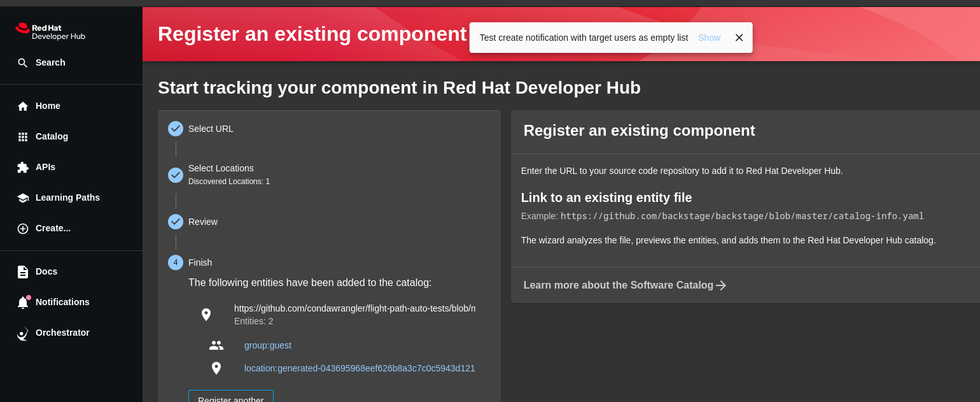Click the APIs puzzle piece icon
Viewport: 980px width, 402px height.
[x=23, y=167]
